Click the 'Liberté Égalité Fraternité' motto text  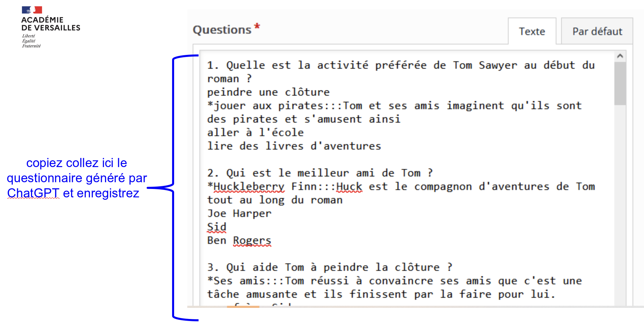[x=31, y=41]
